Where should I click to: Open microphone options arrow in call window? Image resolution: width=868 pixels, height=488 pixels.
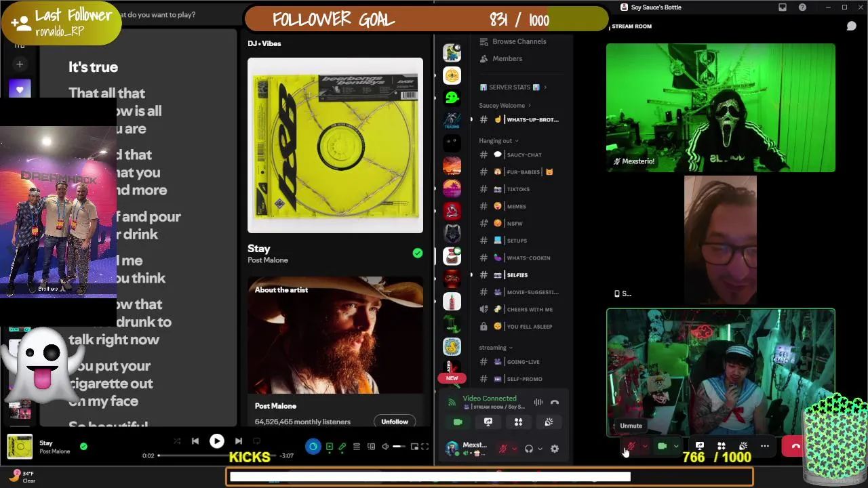tap(645, 446)
